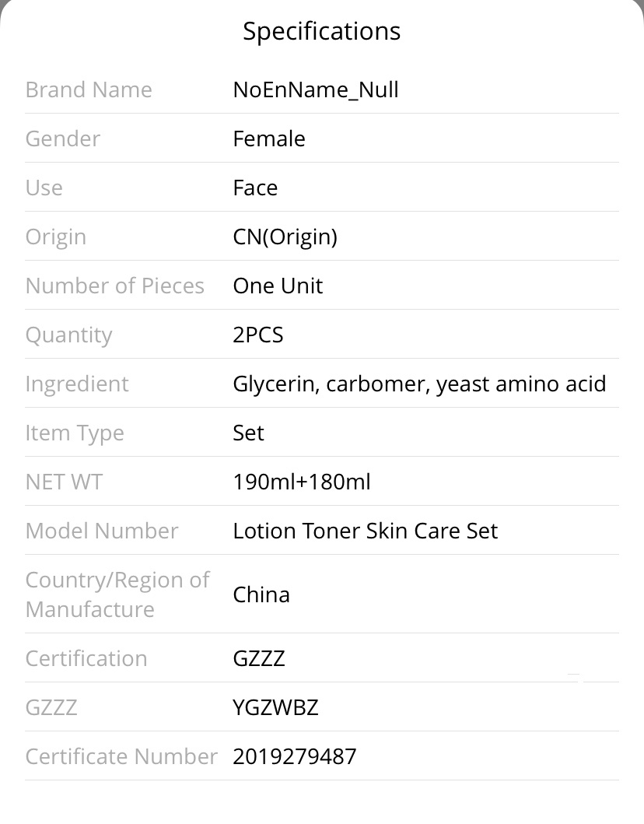Tap the Gender value Female
Viewport: 644px width, 824px height.
(269, 139)
